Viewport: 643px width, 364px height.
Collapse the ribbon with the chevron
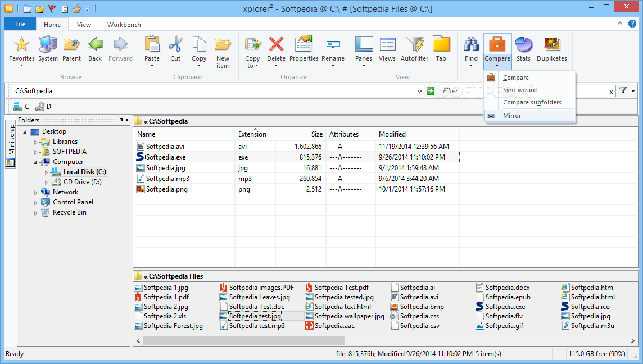[619, 24]
